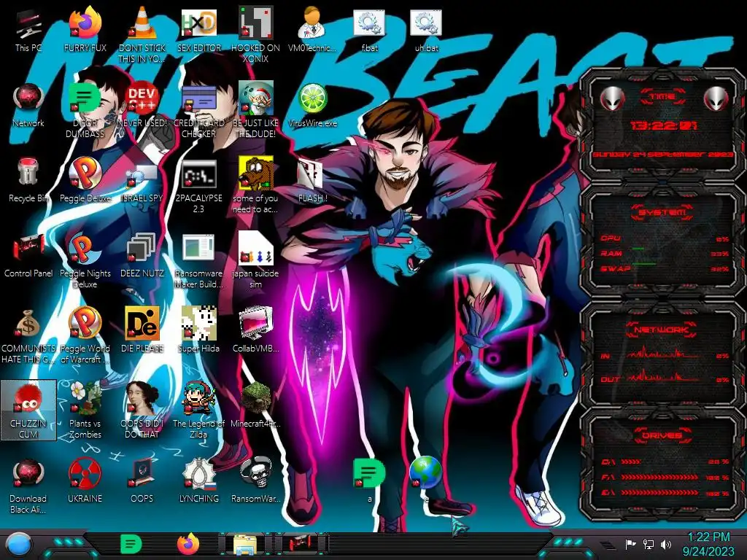The image size is (747, 560).
Task: Open the network status tray icon
Action: coord(649,544)
